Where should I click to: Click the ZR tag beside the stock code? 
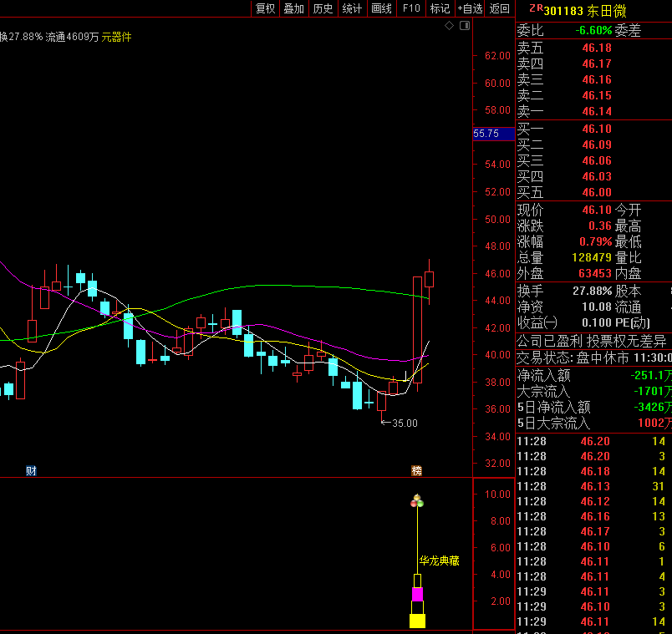(x=536, y=8)
